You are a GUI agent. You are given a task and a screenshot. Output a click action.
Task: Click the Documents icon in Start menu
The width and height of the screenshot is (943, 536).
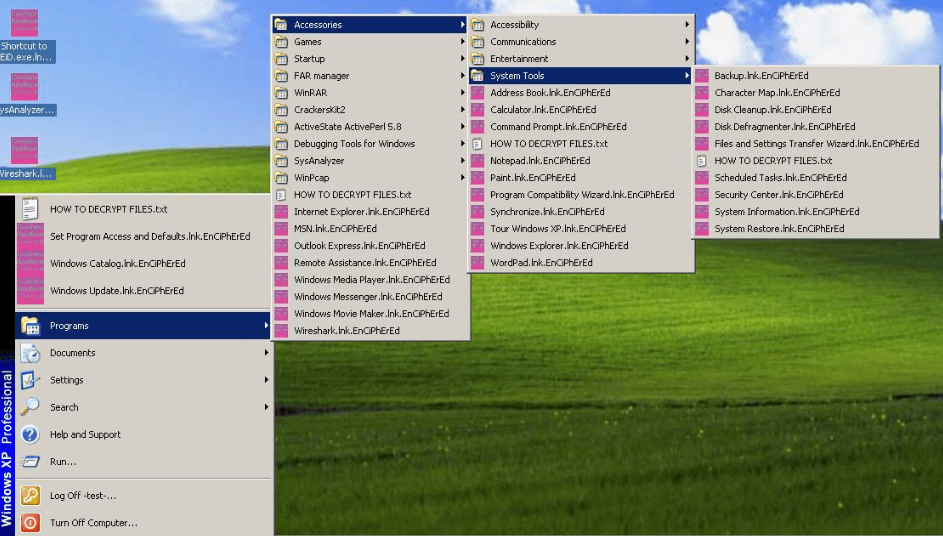click(30, 353)
